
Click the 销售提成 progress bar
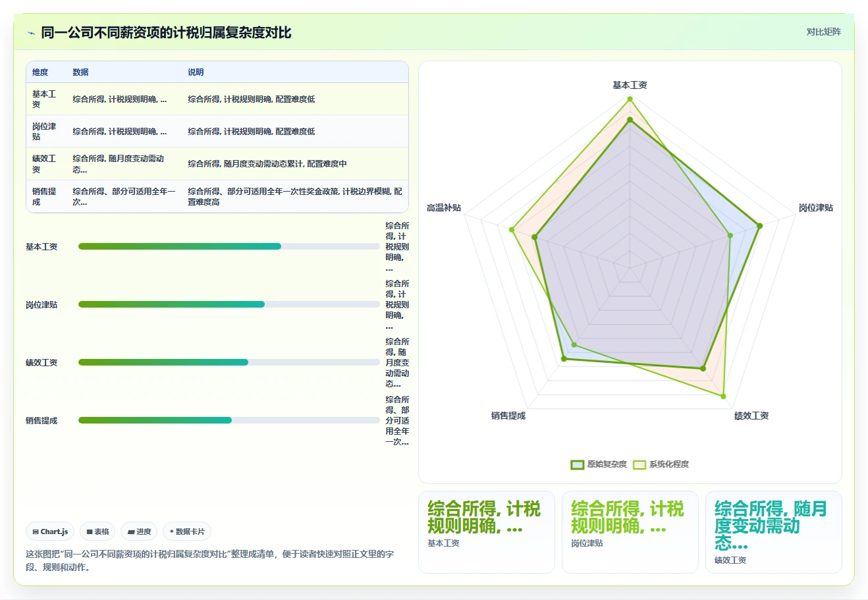tap(229, 420)
